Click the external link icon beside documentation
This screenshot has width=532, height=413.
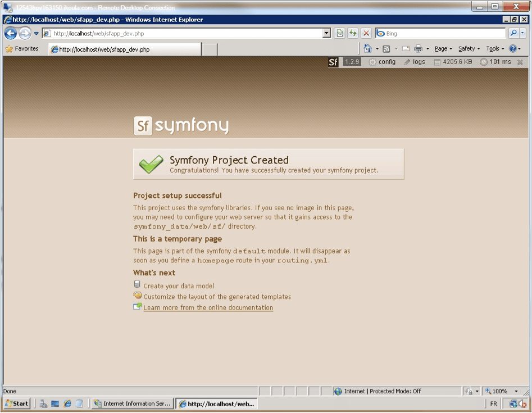coord(137,306)
